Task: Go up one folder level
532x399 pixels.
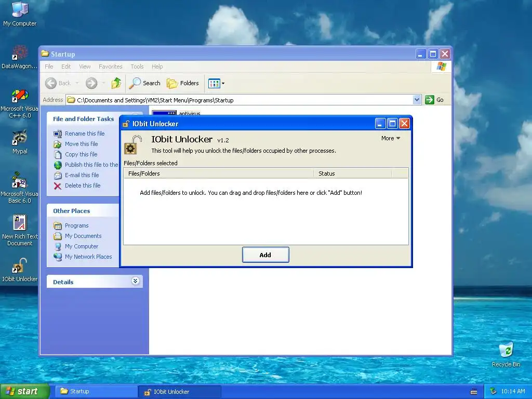Action: pyautogui.click(x=116, y=83)
